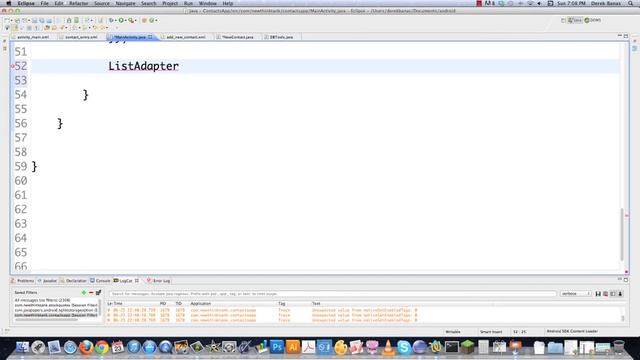640x360 pixels.
Task: Open the Android Virtual Device Manager icon
Action: click(x=76, y=20)
